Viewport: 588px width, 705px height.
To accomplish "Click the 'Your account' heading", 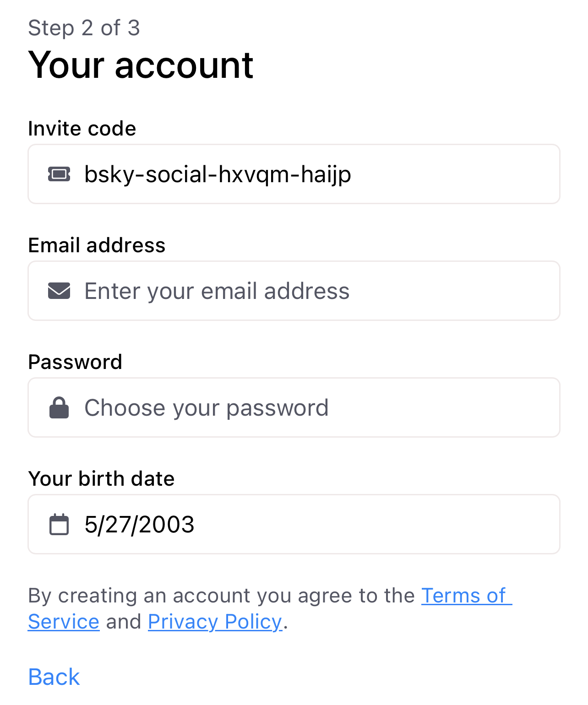I will coord(141,65).
